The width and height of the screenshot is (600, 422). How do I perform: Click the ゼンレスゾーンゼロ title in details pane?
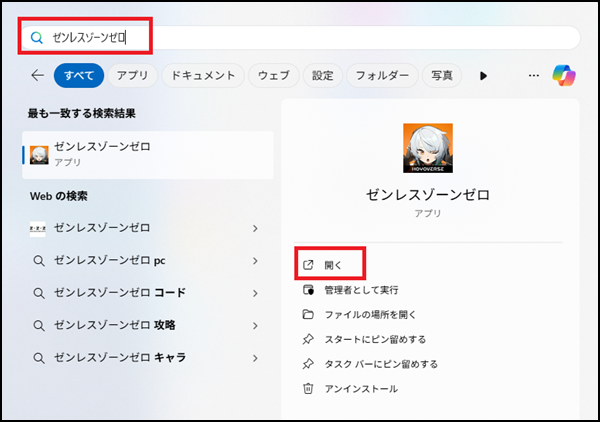coord(428,195)
